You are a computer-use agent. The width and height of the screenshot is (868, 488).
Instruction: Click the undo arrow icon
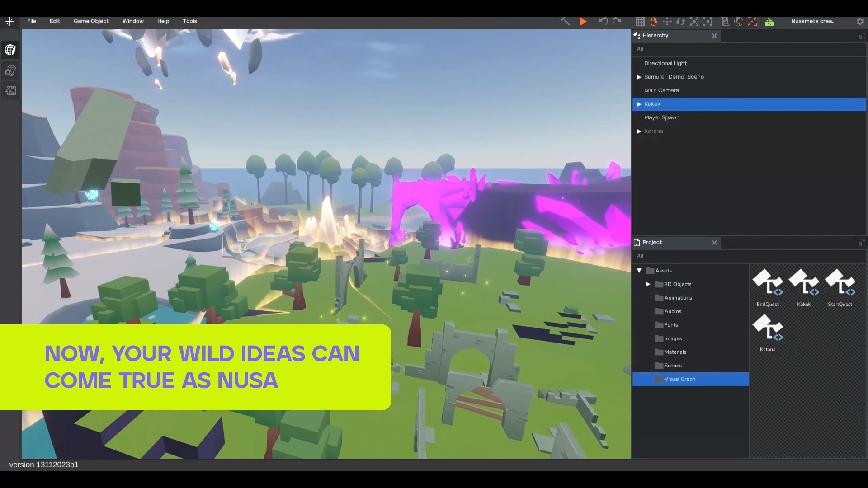[603, 21]
